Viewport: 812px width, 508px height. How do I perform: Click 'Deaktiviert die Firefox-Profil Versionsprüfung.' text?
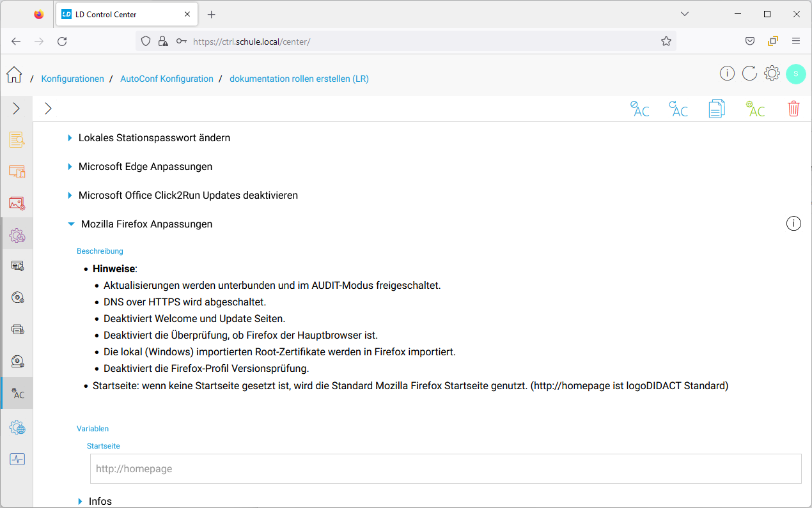(x=207, y=368)
